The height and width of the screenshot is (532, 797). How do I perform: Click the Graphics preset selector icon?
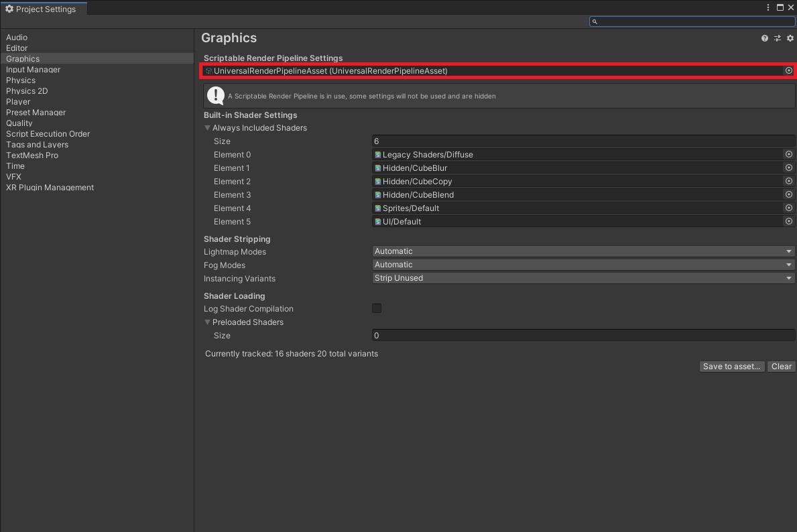(777, 38)
